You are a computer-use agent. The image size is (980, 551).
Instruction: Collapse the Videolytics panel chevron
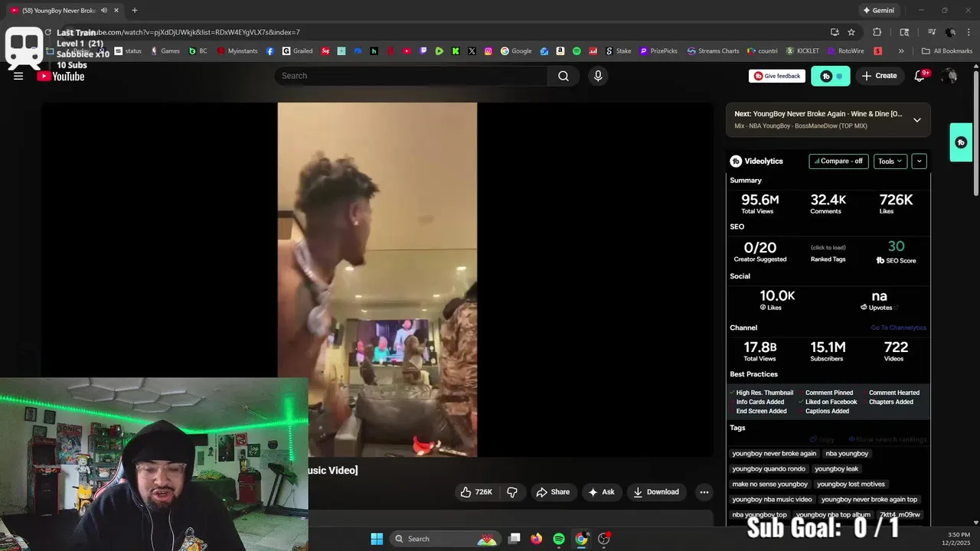pos(919,161)
